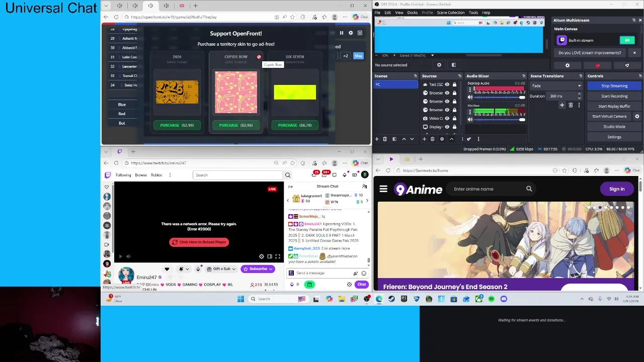The image size is (644, 362).
Task: Hide the Display capture source
Action: pos(447,127)
